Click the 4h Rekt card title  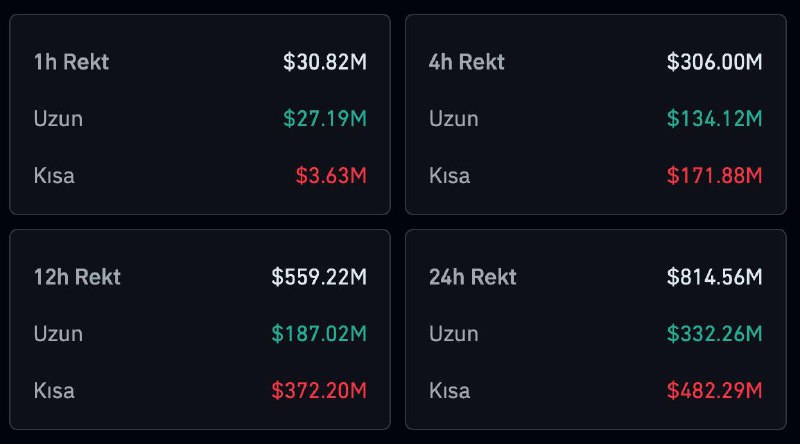click(466, 62)
